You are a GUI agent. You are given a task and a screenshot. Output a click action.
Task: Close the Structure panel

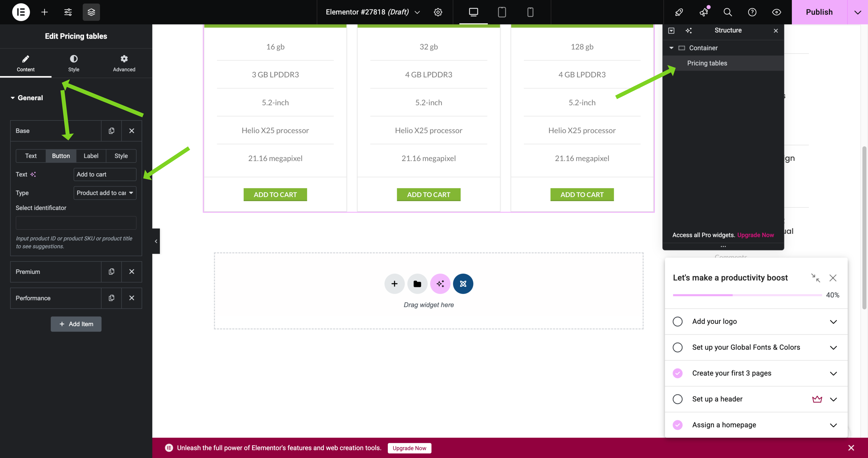click(776, 31)
